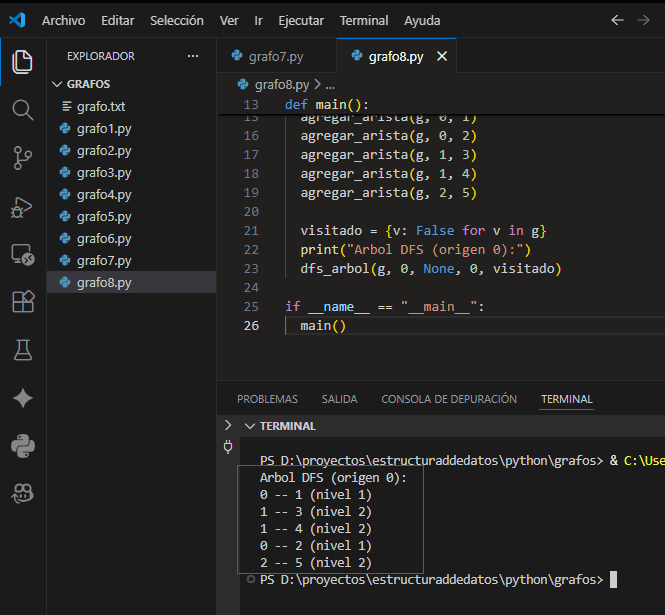The height and width of the screenshot is (615, 665).
Task: Open the Run and Debug view
Action: point(22,207)
